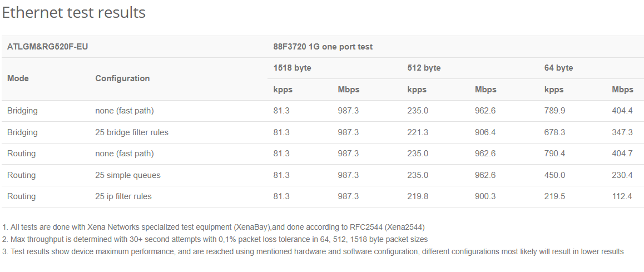Select the 404.4 Mbps value
The image size is (644, 272).
point(622,111)
